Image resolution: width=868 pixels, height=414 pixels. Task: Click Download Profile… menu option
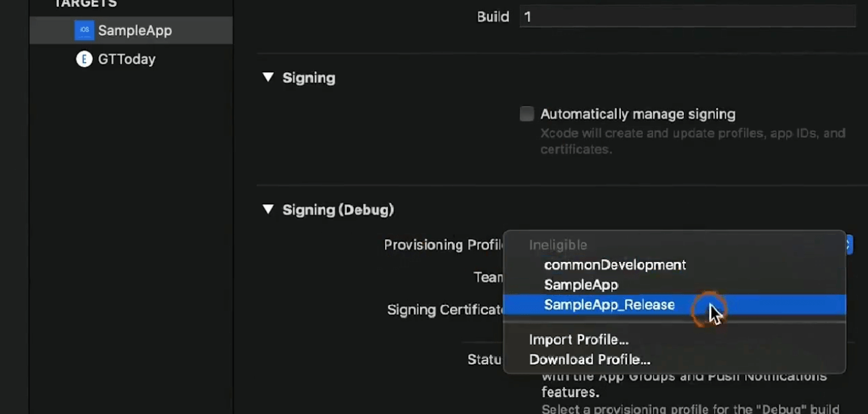589,360
